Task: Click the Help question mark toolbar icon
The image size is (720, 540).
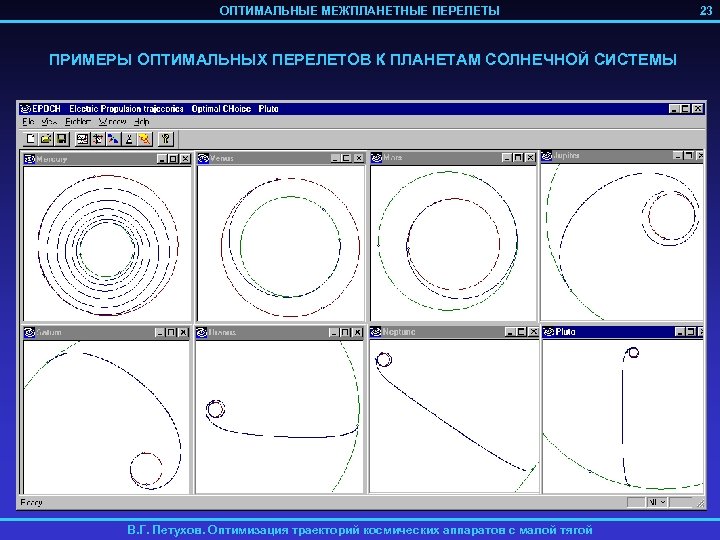Action: pos(166,139)
